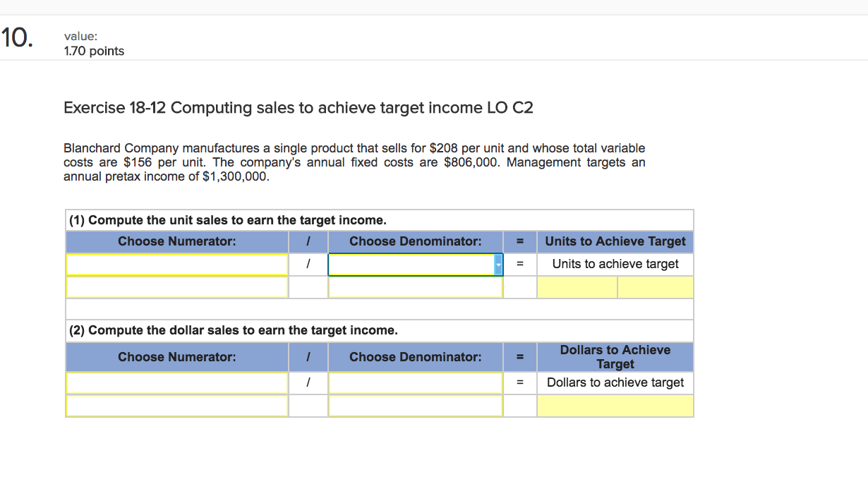Click part 2 'Choose Numerator:' header
The height and width of the screenshot is (477, 868).
[177, 357]
